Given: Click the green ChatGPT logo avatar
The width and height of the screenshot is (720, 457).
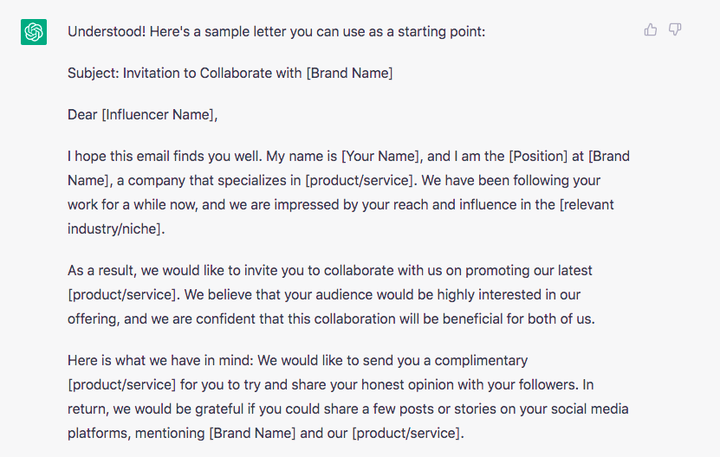Looking at the screenshot, I should click(34, 32).
